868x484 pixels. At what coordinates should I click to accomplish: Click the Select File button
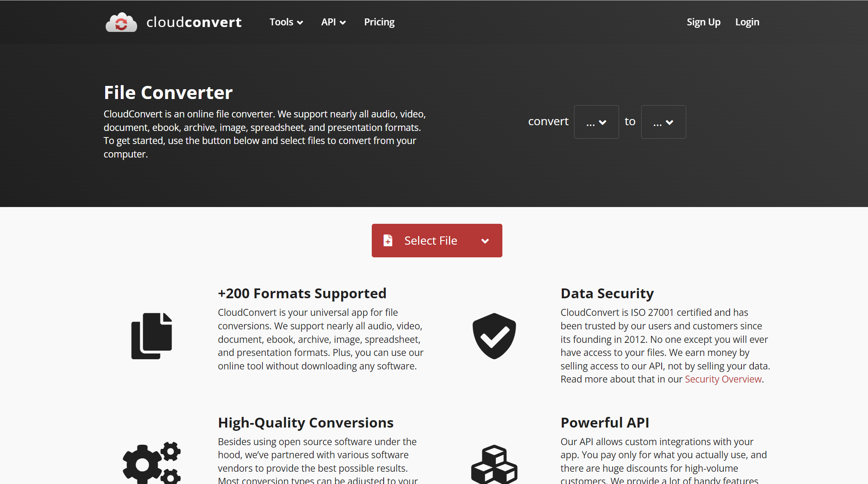tap(437, 241)
